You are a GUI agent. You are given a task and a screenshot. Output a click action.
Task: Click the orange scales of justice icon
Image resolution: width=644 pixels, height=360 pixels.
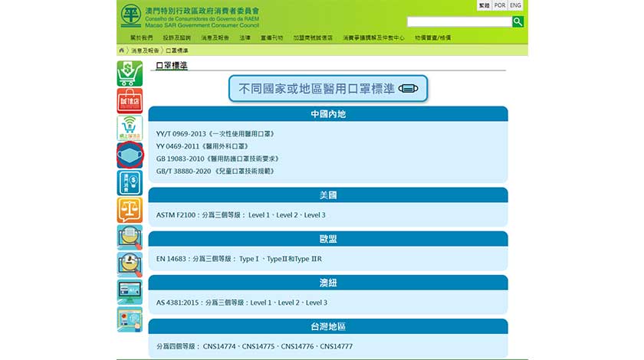pos(130,209)
